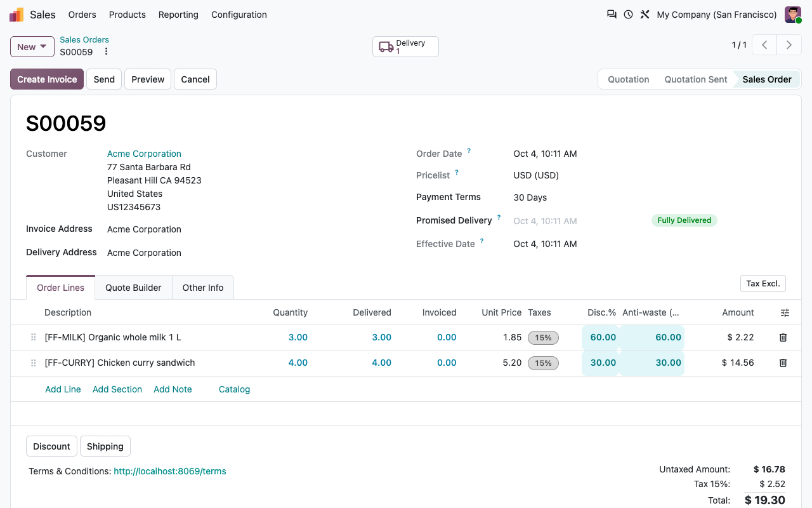This screenshot has height=508, width=812.
Task: Expand the New button dropdown arrow
Action: [43, 46]
